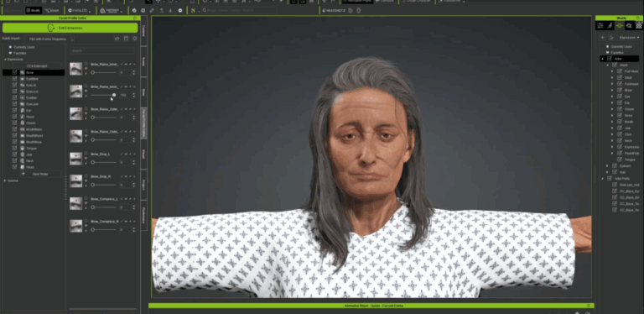Click the Modify mode button in toolbar
Image resolution: width=644 pixels, height=314 pixels.
tap(34, 10)
